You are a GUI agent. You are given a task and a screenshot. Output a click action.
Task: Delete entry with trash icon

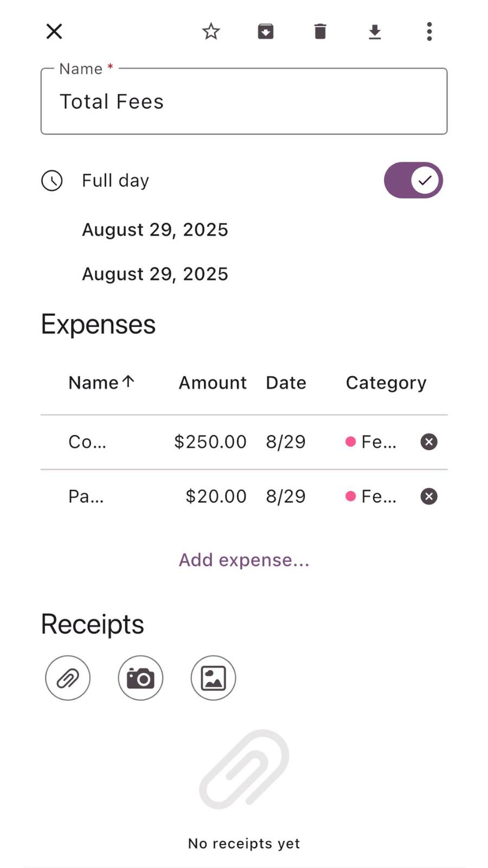coord(320,31)
